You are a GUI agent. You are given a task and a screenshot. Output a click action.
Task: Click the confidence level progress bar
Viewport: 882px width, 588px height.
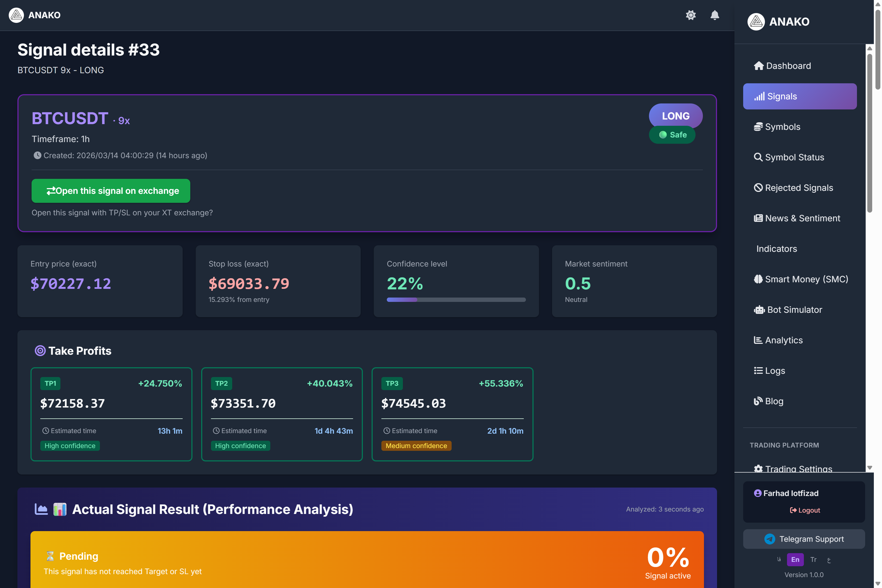coord(456,300)
